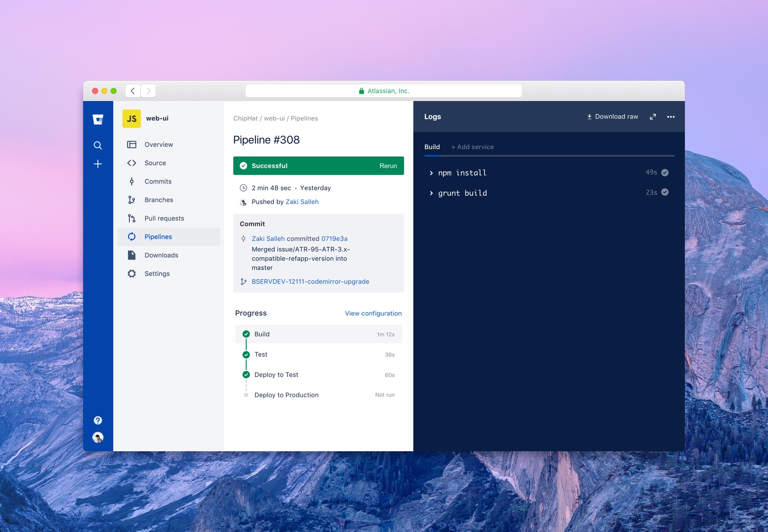768x532 pixels.
Task: Open search in the blue sidebar
Action: (98, 145)
